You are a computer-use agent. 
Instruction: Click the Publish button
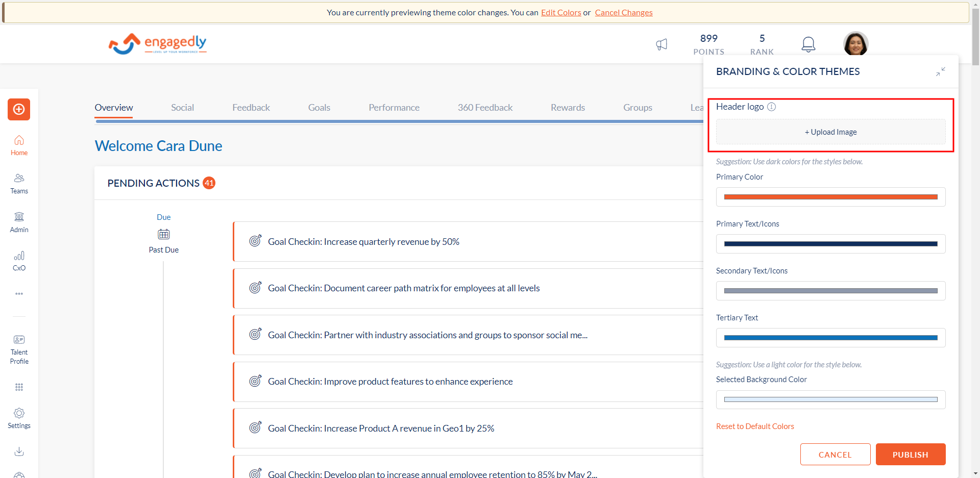[x=911, y=455]
